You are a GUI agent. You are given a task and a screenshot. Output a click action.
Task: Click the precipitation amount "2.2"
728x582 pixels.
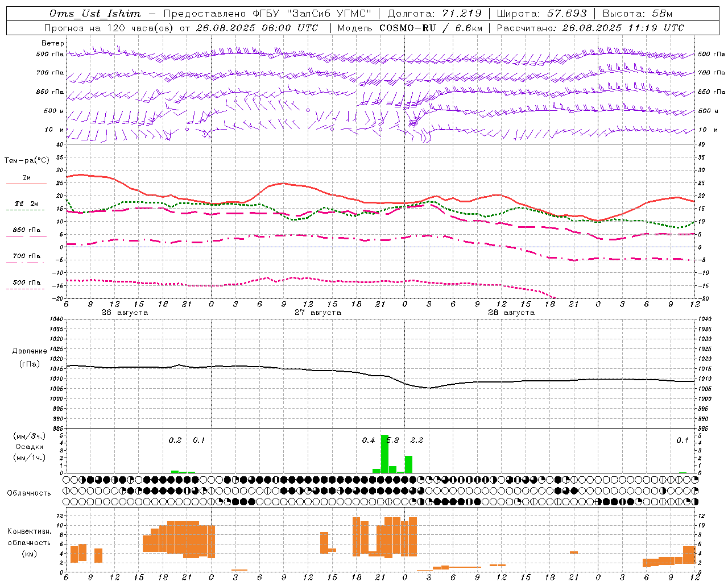417,440
